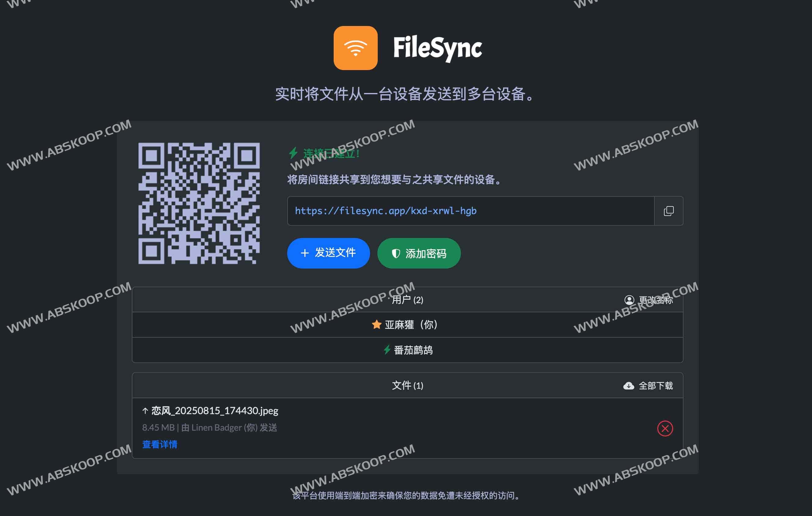Click 全部下载 to download all files
Viewport: 812px width, 516px height.
tap(655, 385)
